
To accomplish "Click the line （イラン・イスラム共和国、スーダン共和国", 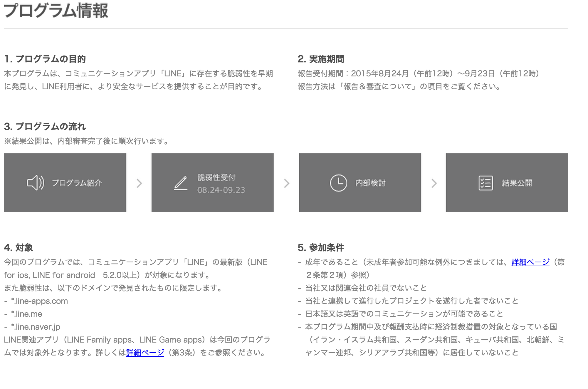I will tap(435, 340).
